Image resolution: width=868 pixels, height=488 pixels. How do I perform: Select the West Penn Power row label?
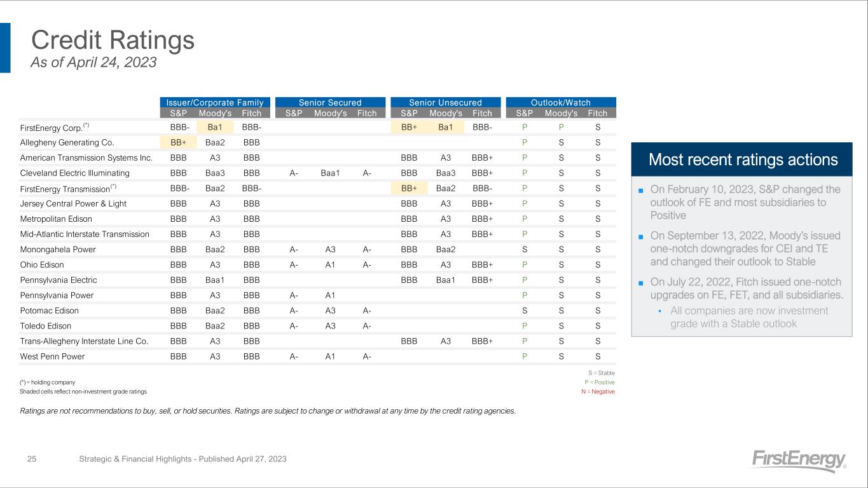(x=52, y=356)
